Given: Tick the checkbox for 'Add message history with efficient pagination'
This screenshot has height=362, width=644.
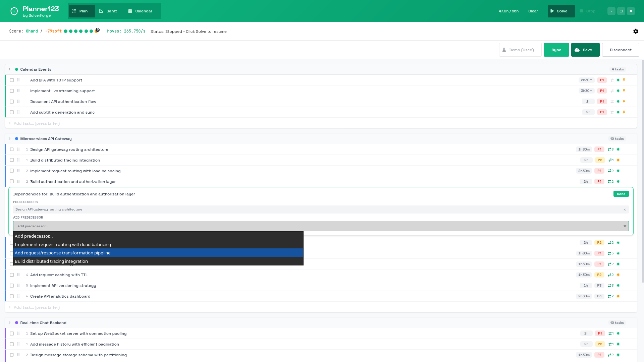Looking at the screenshot, I should (12, 344).
